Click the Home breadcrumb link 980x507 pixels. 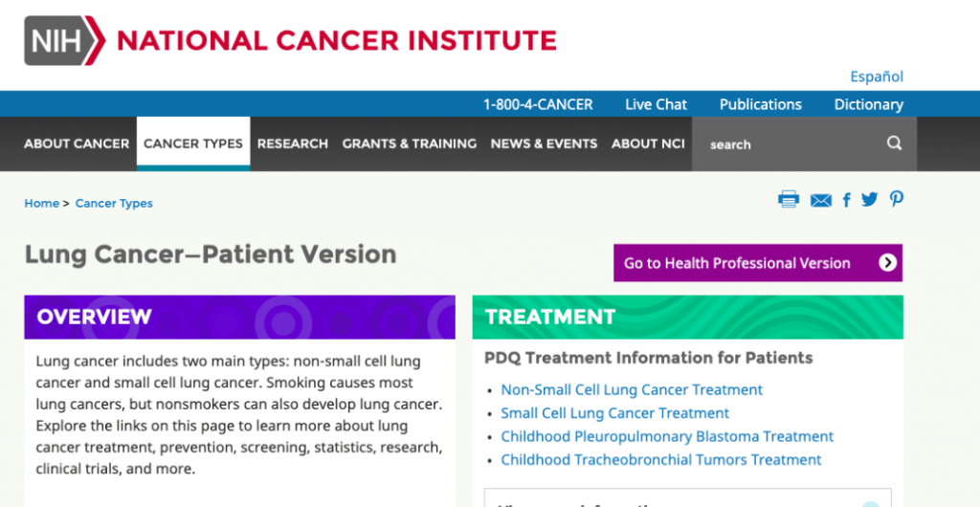[x=42, y=203]
